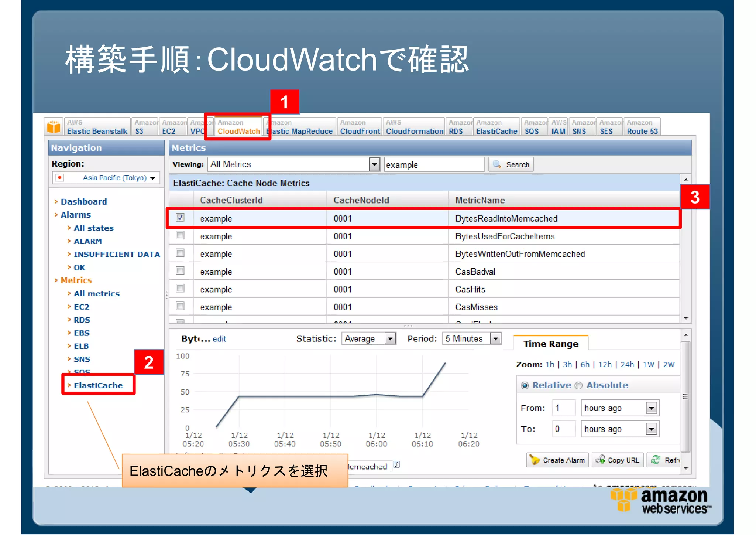Click the Time Range panel vertical scrollbar

coord(685,396)
